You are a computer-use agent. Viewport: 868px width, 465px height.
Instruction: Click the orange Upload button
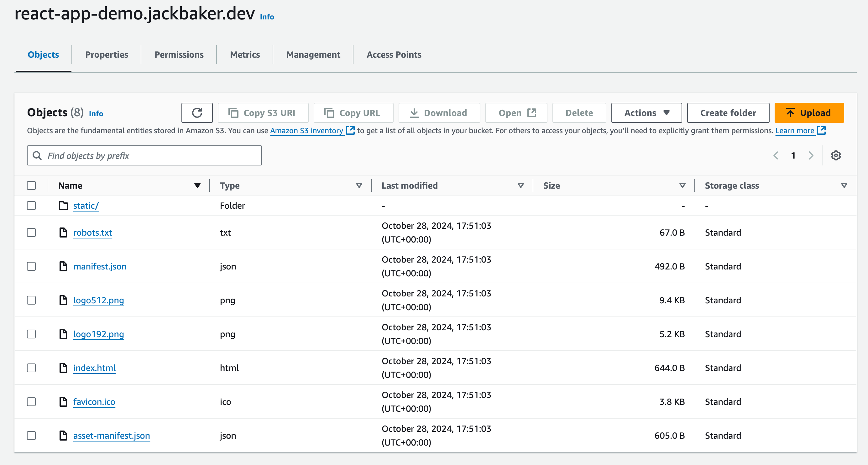point(809,113)
